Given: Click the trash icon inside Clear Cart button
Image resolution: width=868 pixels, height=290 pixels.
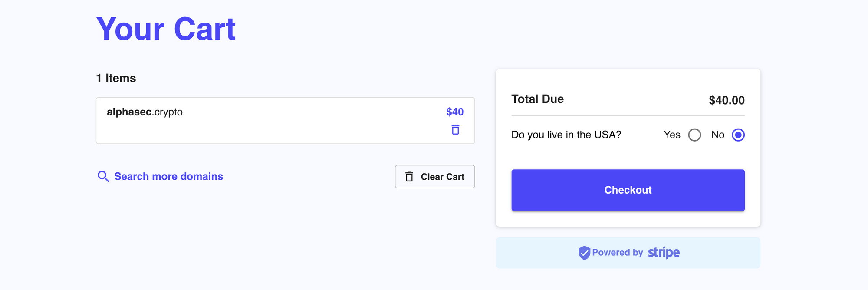Looking at the screenshot, I should point(408,177).
